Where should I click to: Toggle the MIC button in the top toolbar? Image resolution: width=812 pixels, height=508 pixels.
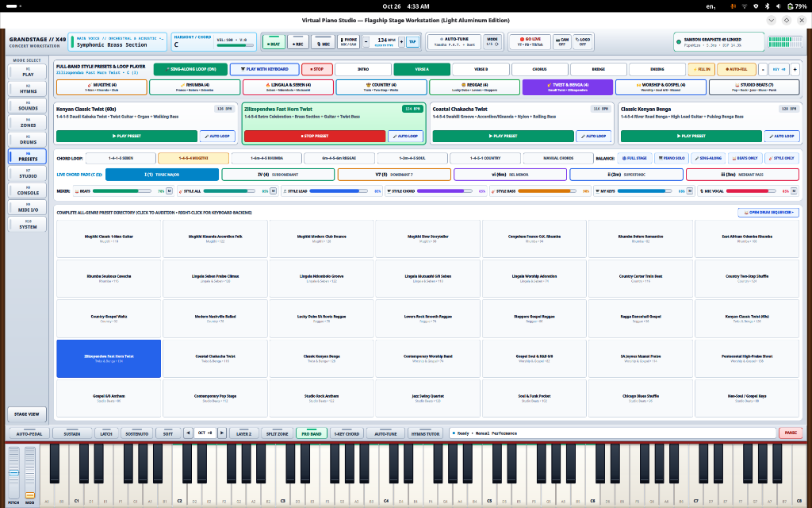click(x=324, y=42)
